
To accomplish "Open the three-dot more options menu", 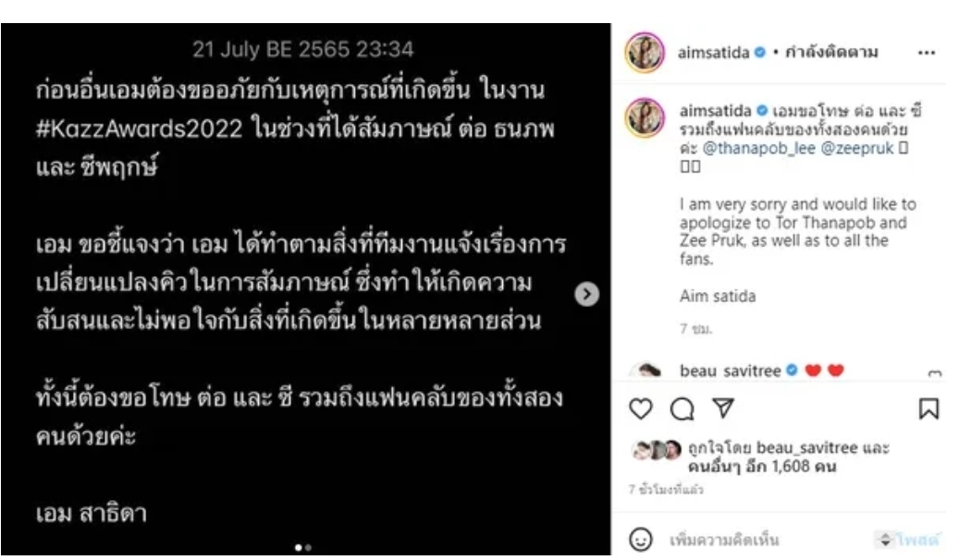I will [x=927, y=54].
